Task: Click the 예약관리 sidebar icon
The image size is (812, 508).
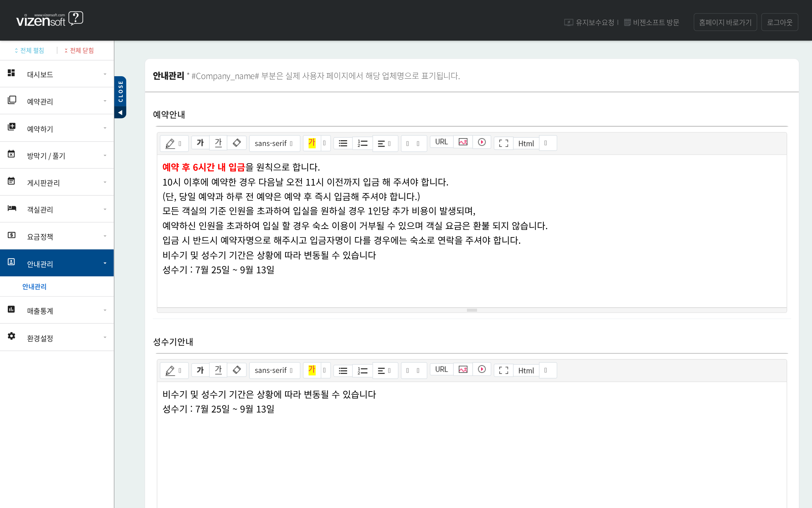Action: pyautogui.click(x=12, y=100)
